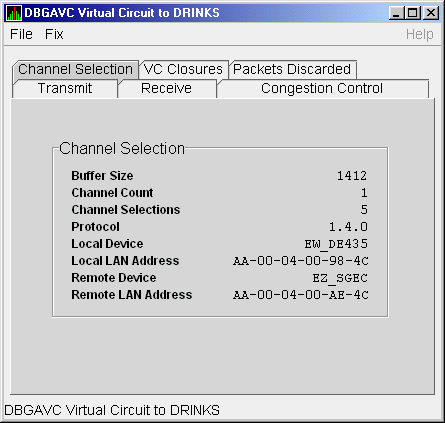
Task: Minimize the Virtual Circuit window
Action: click(x=396, y=13)
